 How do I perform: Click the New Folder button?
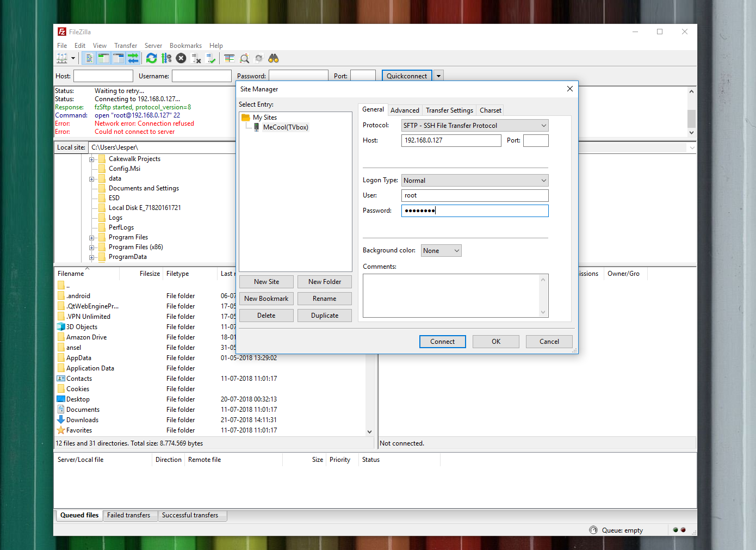tap(325, 282)
